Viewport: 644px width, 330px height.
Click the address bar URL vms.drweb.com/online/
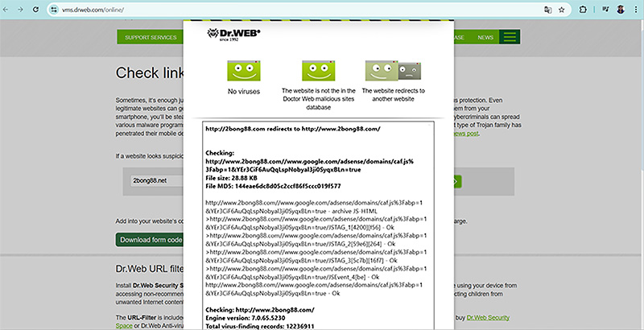coord(93,10)
